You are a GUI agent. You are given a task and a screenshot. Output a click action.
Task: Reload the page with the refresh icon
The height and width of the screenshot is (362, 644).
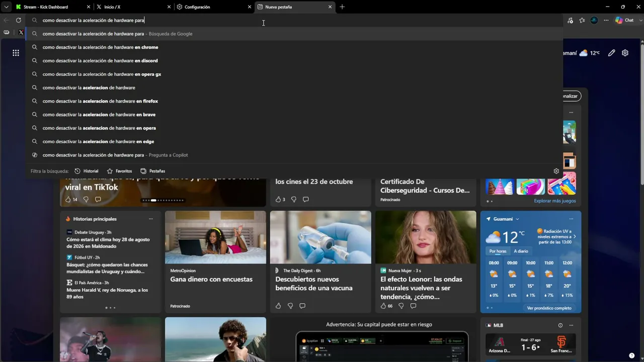click(19, 20)
